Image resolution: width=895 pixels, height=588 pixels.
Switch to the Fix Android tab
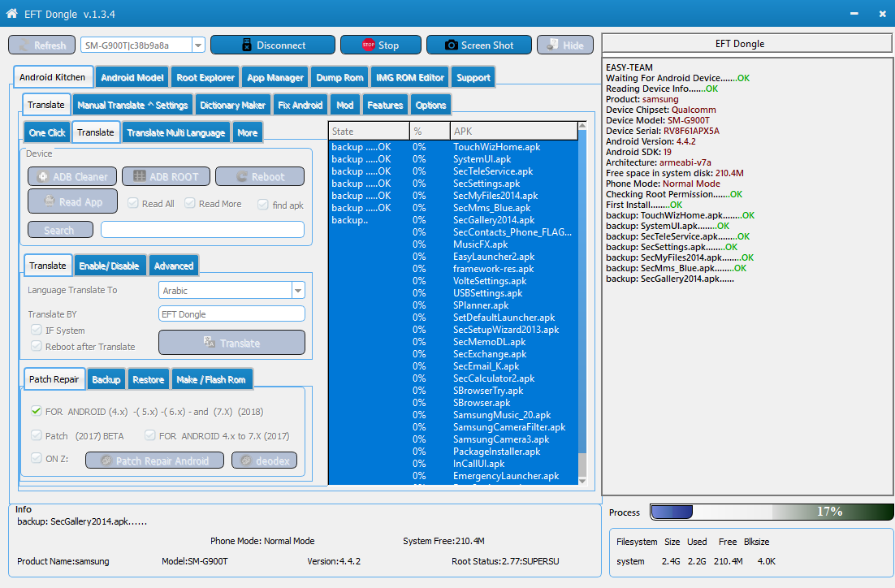[x=300, y=105]
